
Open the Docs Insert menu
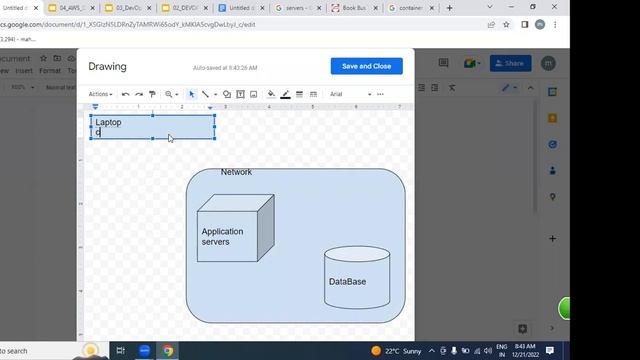pyautogui.click(x=24, y=71)
